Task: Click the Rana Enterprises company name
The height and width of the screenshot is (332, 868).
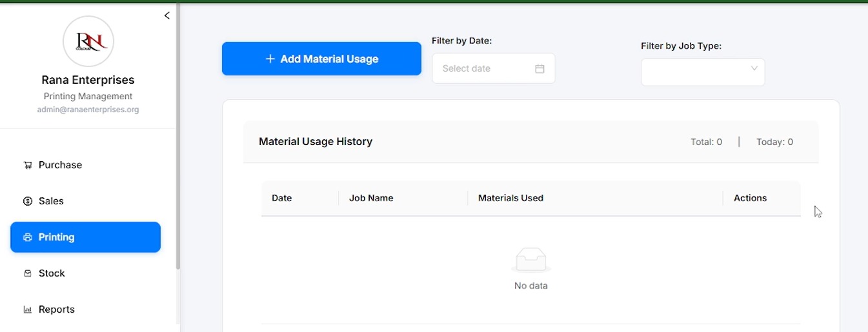Action: (x=88, y=80)
